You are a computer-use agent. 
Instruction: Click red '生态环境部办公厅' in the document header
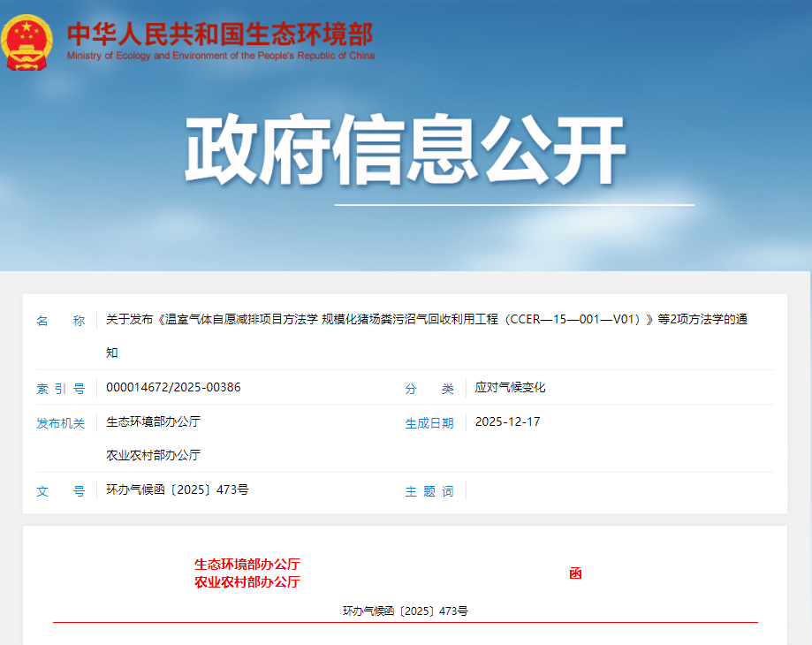coord(247,564)
